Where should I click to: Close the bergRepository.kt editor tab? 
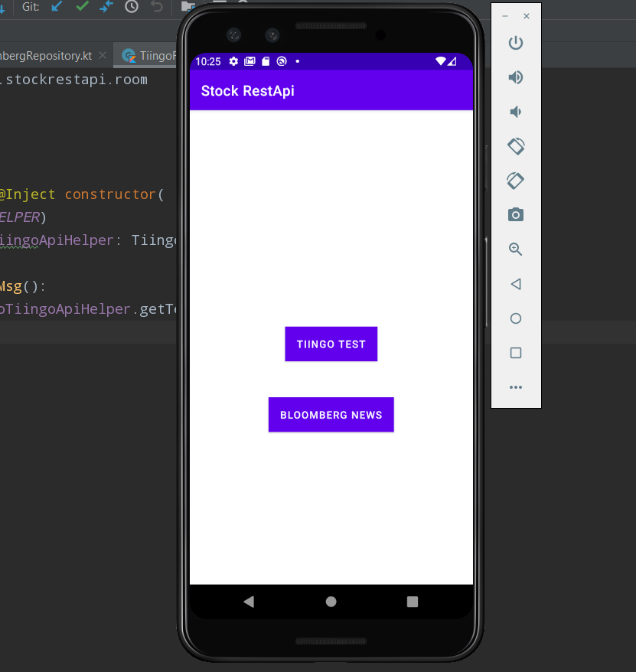click(x=103, y=55)
